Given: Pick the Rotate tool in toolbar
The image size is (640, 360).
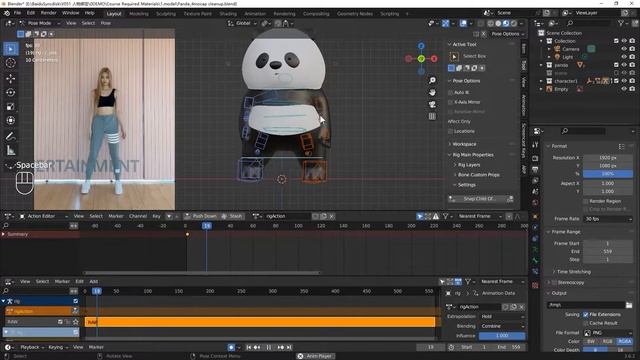Looking at the screenshot, I should click(11, 92).
